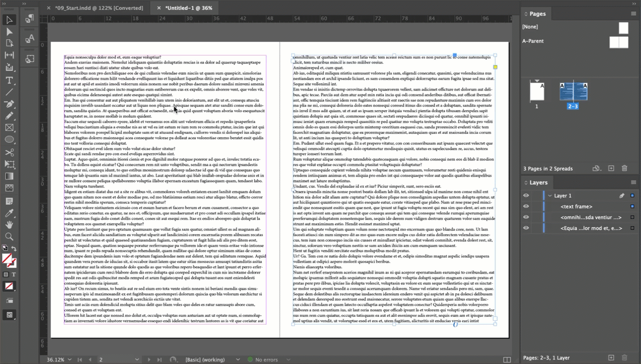Select the Direct Selection tool
Image resolution: width=641 pixels, height=364 pixels.
click(x=9, y=31)
